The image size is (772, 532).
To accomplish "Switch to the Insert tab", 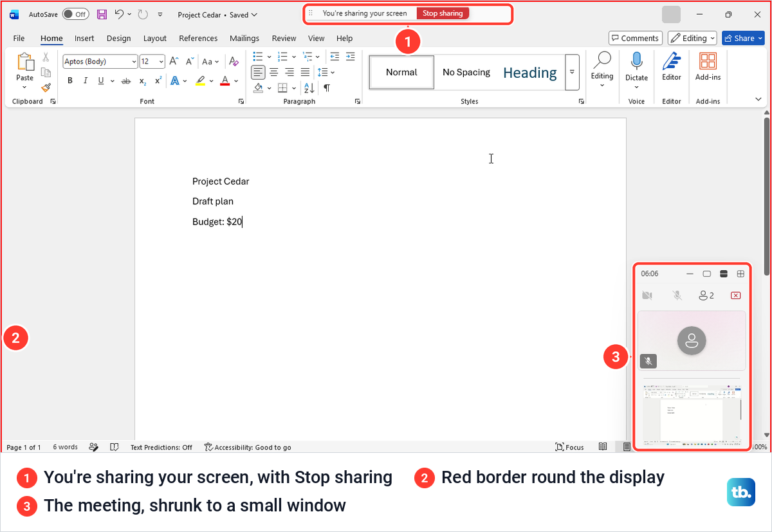I will pyautogui.click(x=84, y=38).
